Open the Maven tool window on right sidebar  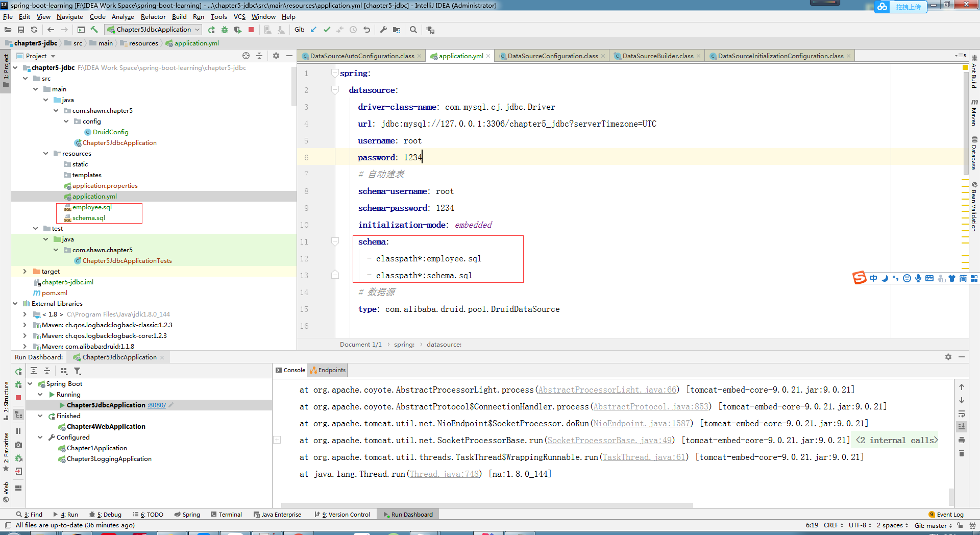click(x=974, y=113)
